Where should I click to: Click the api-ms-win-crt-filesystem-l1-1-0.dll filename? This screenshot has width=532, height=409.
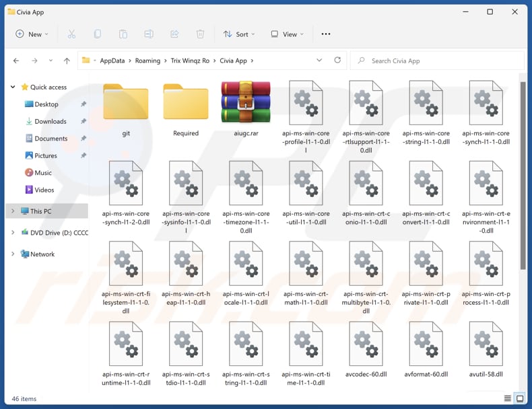coord(126,302)
